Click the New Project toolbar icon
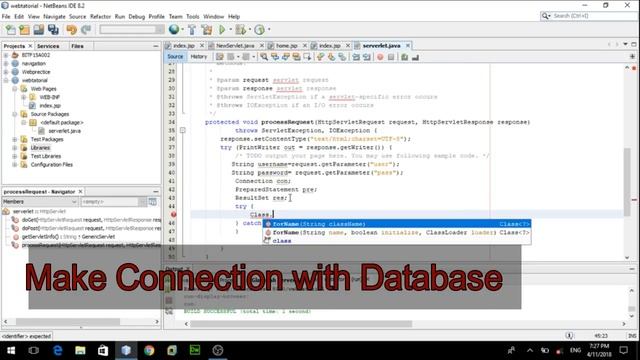This screenshot has height=360, width=640. click(24, 30)
